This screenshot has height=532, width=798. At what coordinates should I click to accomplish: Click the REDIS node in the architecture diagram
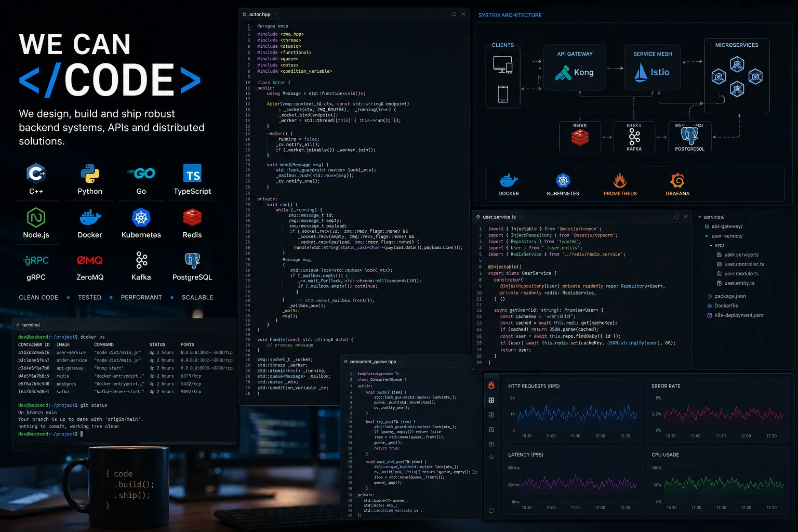(x=580, y=137)
